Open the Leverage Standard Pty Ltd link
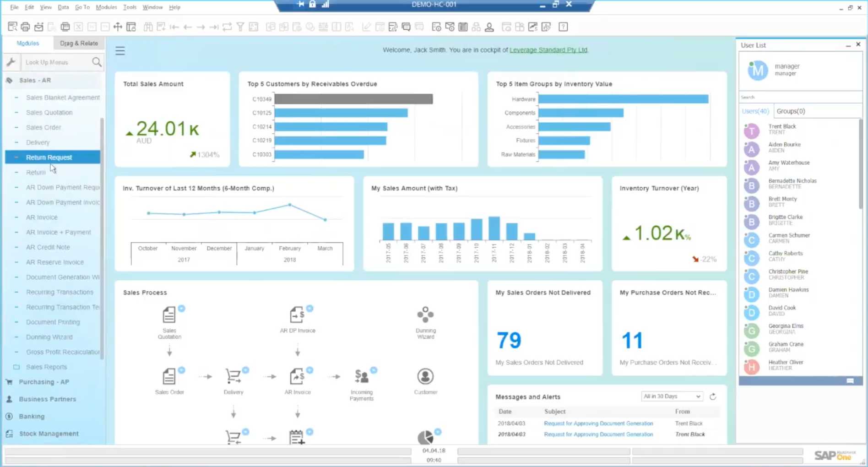The height and width of the screenshot is (467, 868). pos(548,50)
